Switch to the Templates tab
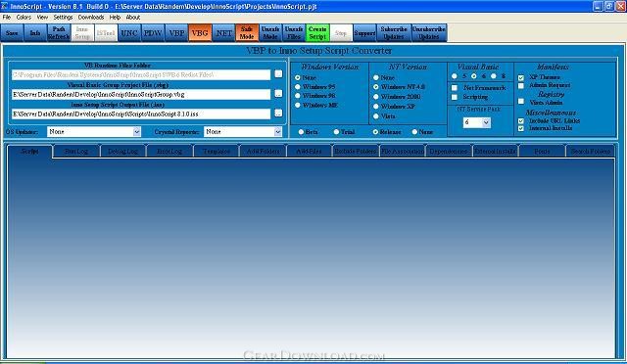 [217, 152]
